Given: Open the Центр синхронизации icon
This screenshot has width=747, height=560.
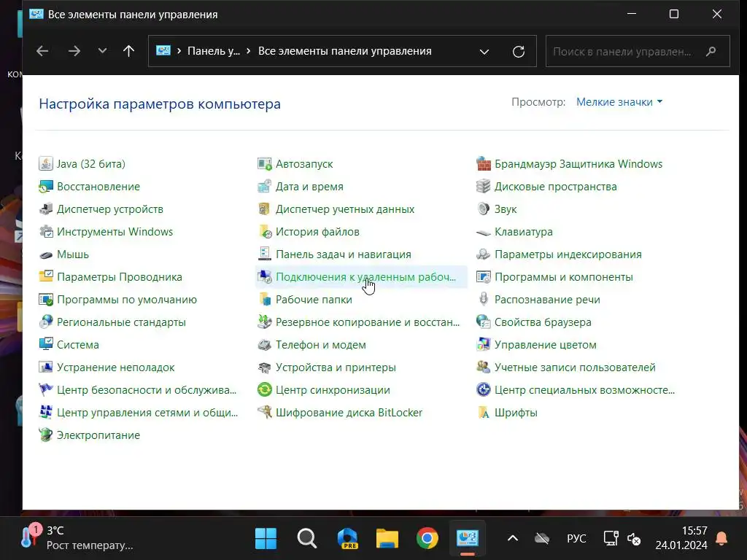Looking at the screenshot, I should point(264,390).
